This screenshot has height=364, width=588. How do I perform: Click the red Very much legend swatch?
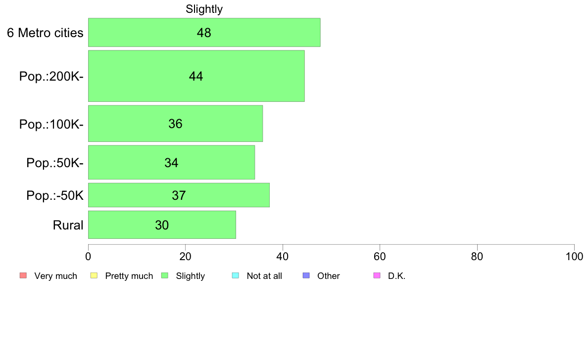coord(23,275)
